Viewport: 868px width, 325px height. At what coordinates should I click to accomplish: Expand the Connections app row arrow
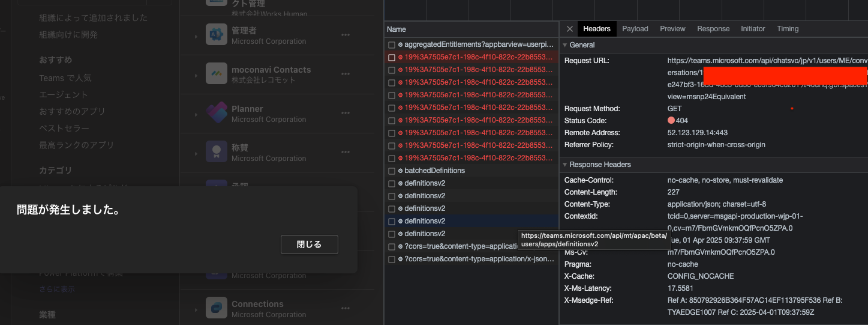(x=196, y=310)
